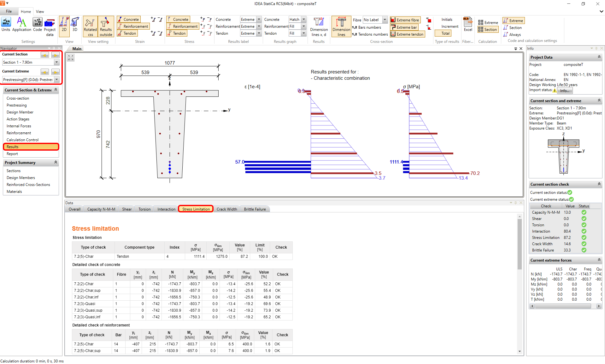
Task: Export results with the Excel icon
Action: click(468, 25)
